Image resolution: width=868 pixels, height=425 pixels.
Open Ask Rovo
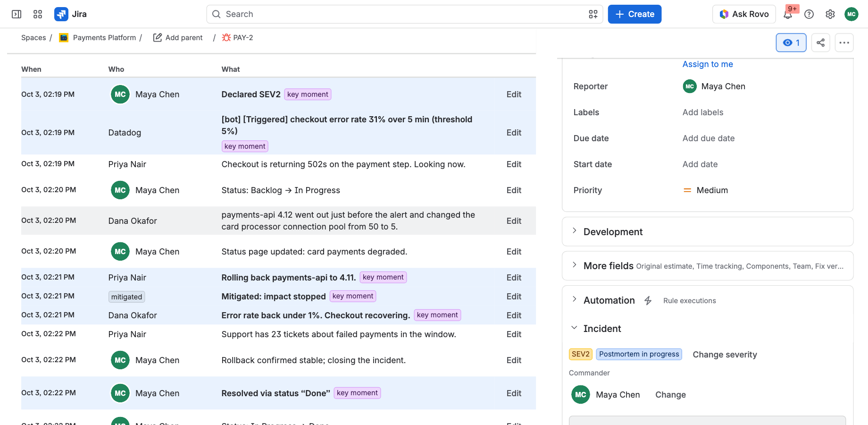point(744,14)
